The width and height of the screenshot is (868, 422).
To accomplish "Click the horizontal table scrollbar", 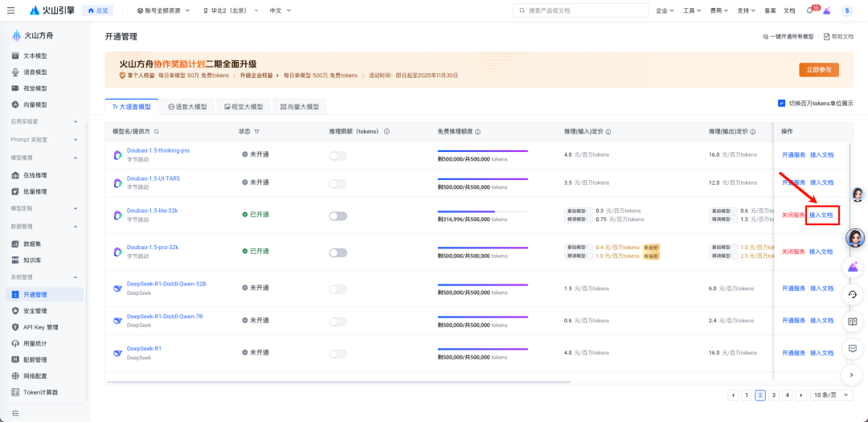I will (x=338, y=382).
